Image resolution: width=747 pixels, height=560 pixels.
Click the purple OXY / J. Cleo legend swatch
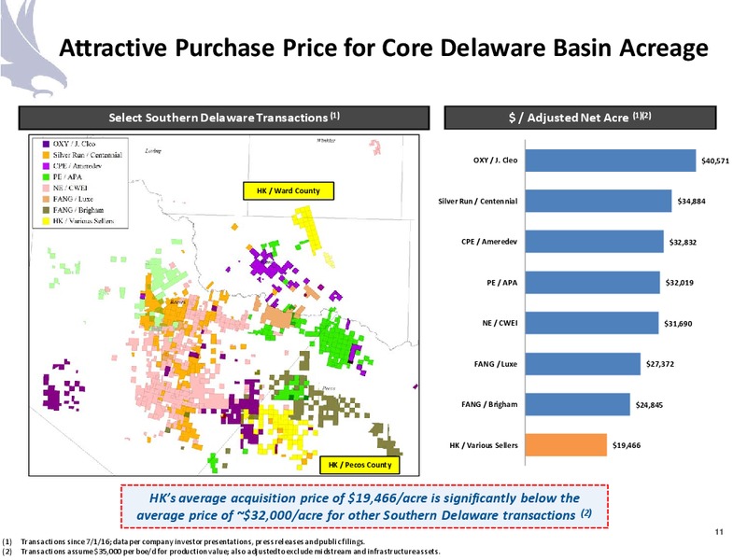click(46, 144)
